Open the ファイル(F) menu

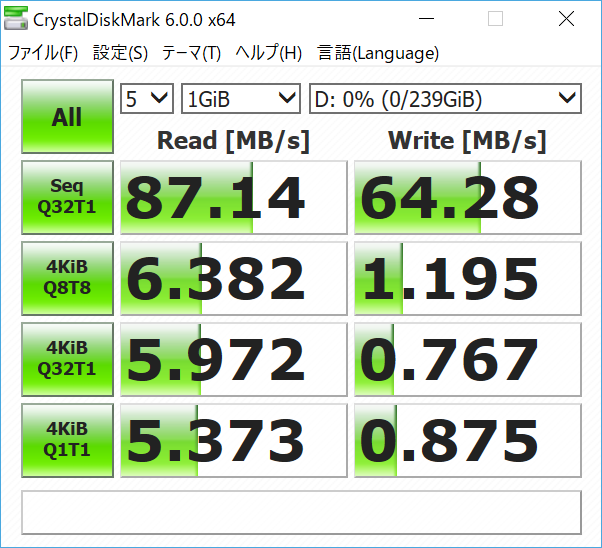pos(43,53)
